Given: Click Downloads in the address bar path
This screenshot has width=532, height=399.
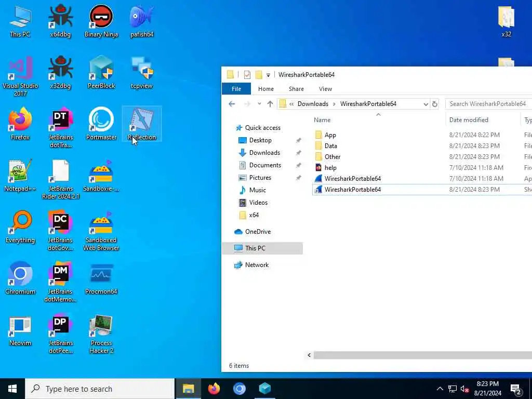Looking at the screenshot, I should tap(313, 104).
